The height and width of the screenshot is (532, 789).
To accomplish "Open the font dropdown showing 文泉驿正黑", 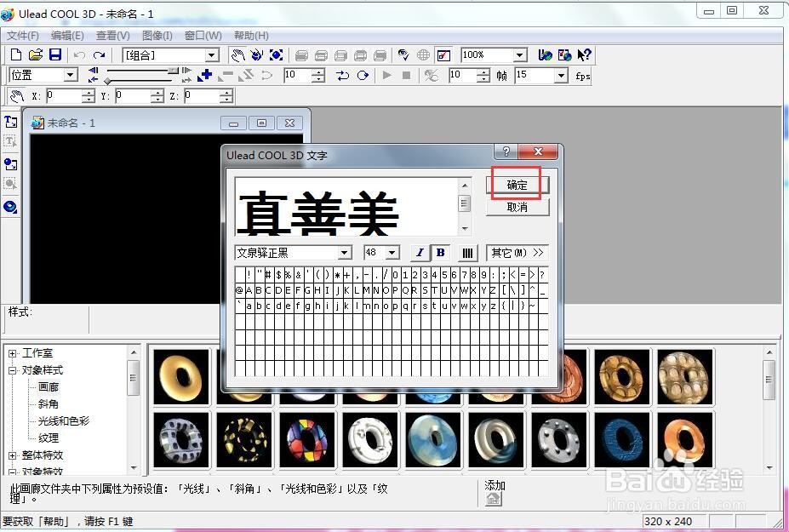I will click(344, 253).
